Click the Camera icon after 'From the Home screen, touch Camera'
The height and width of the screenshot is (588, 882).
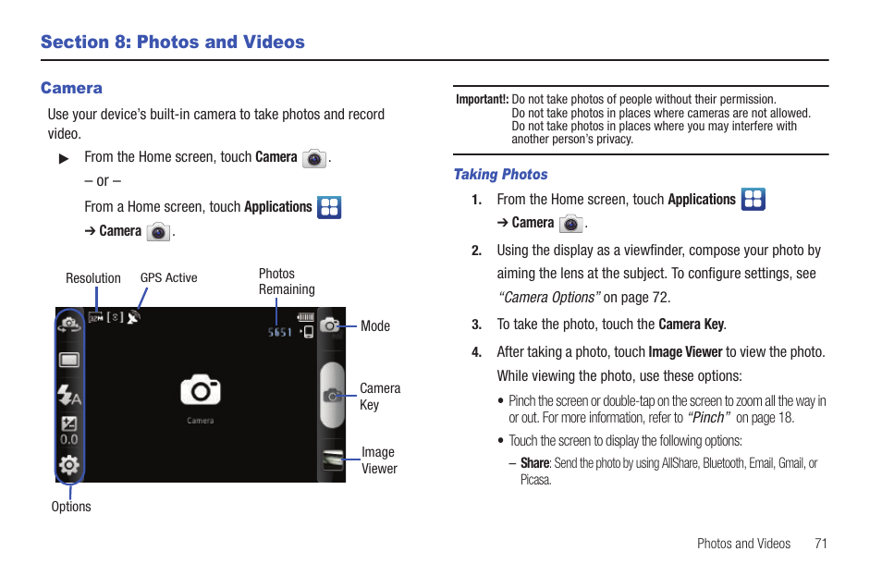(313, 159)
